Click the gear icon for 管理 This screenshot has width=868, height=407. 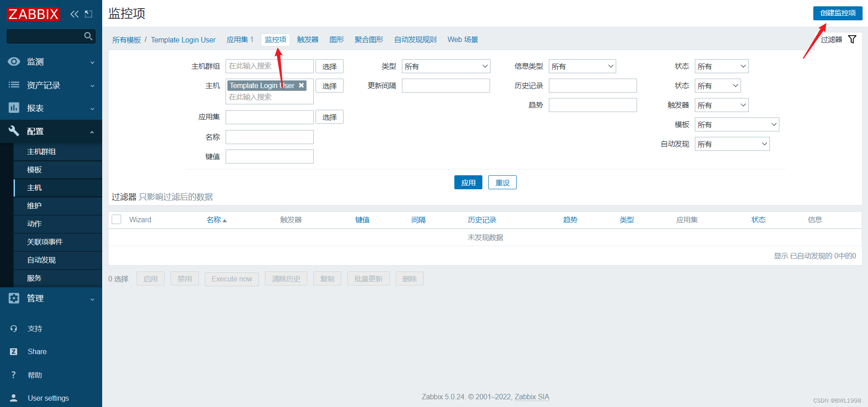pos(14,298)
